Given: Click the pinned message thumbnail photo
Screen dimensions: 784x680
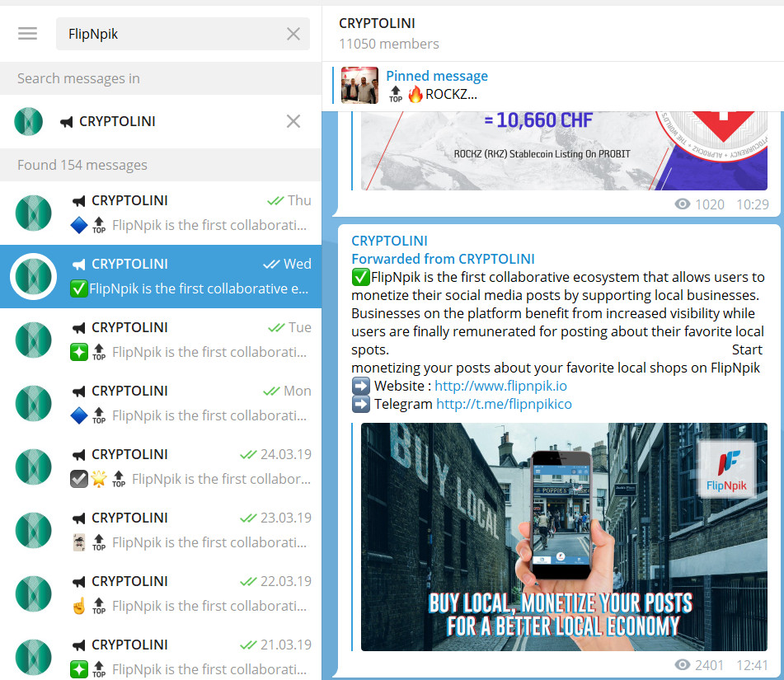Looking at the screenshot, I should click(359, 85).
